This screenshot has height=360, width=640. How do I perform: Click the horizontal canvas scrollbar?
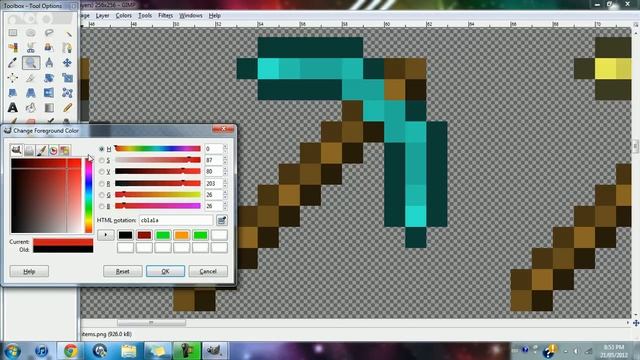(151, 323)
